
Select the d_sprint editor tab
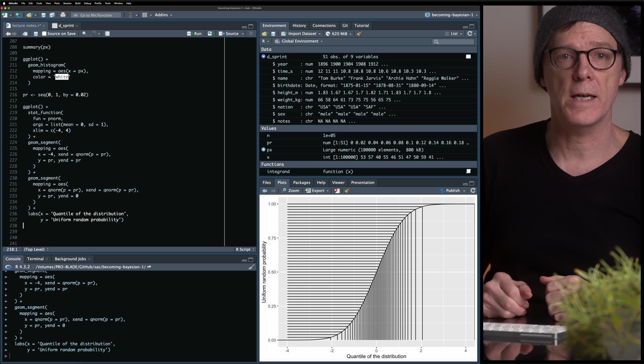66,25
